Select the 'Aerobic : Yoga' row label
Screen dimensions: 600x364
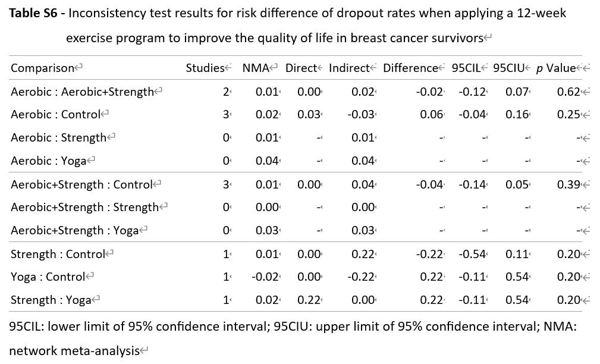point(49,161)
